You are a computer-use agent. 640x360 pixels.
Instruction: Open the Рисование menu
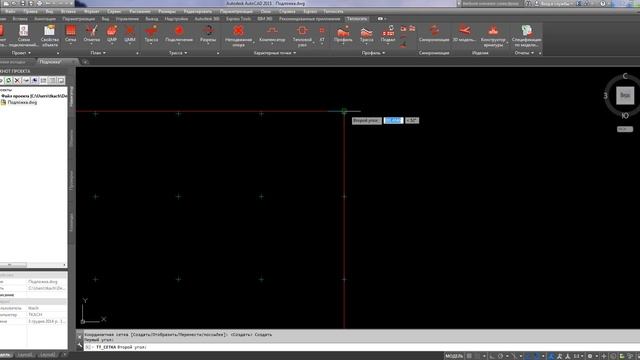pos(140,11)
